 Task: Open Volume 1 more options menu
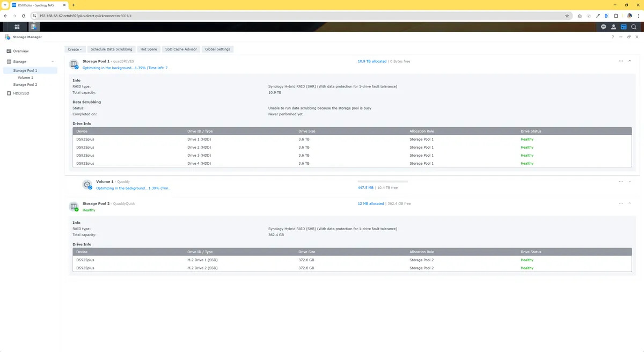pyautogui.click(x=620, y=182)
